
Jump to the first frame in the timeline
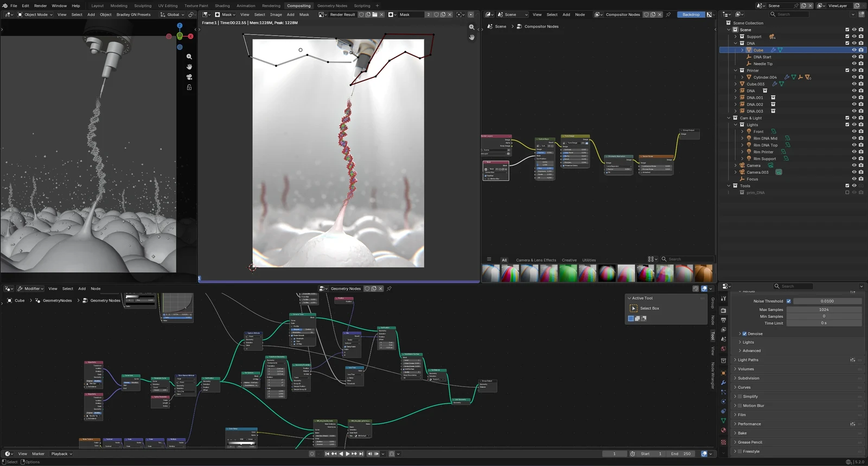pos(327,454)
